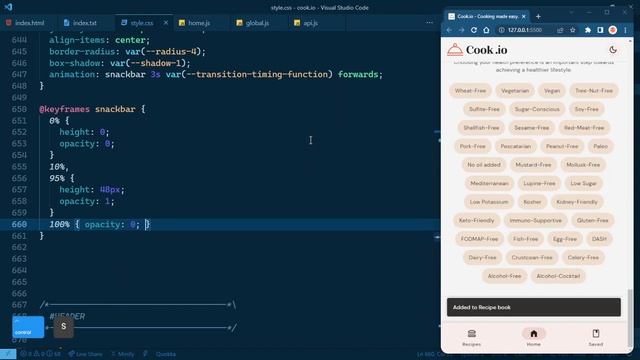The width and height of the screenshot is (640, 360).
Task: Select the Sugar-Conscious chip
Action: coord(537,109)
